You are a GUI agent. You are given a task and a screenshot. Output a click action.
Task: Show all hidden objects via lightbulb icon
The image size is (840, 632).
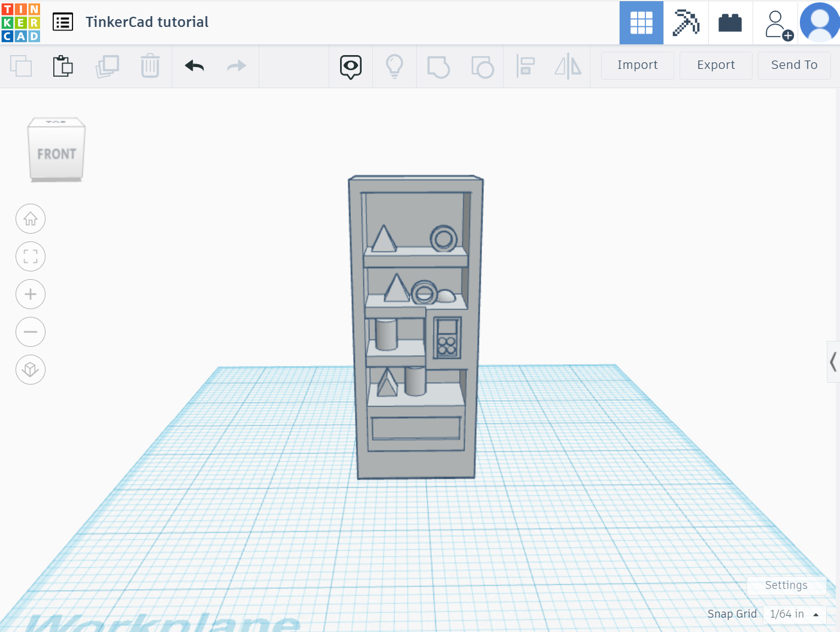[x=394, y=66]
